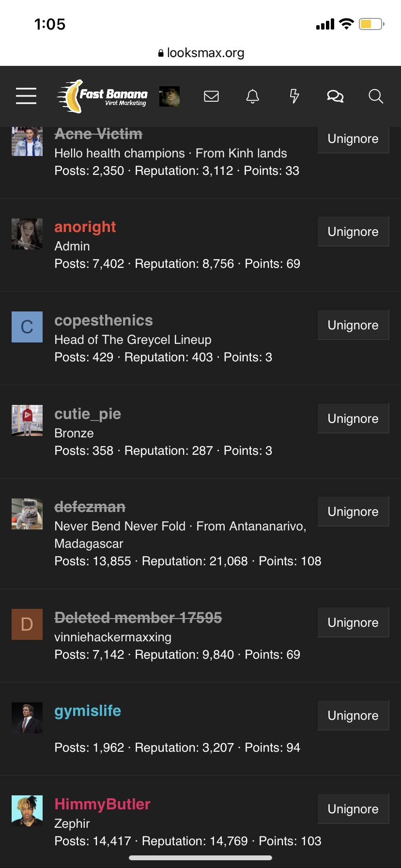Unignore user copesthenics
401x868 pixels.
tap(353, 325)
